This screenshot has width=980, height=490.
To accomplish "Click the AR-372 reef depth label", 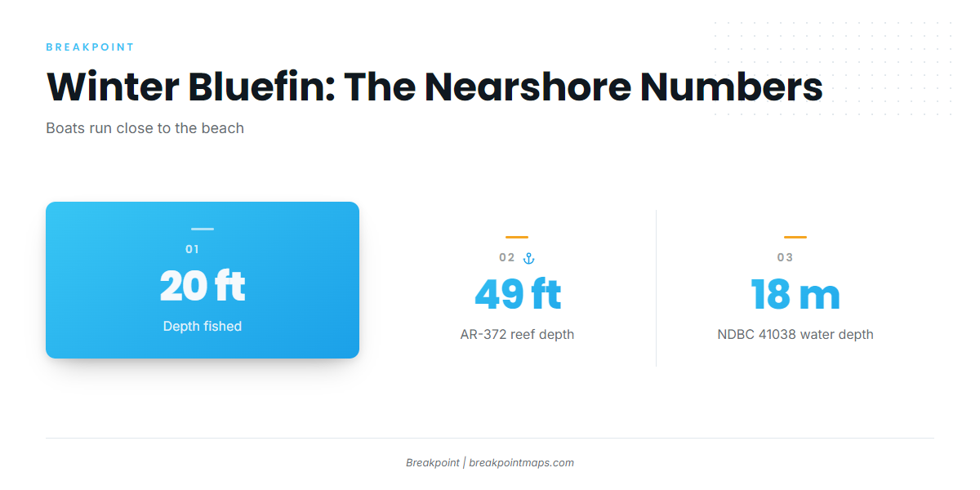I will pyautogui.click(x=517, y=335).
